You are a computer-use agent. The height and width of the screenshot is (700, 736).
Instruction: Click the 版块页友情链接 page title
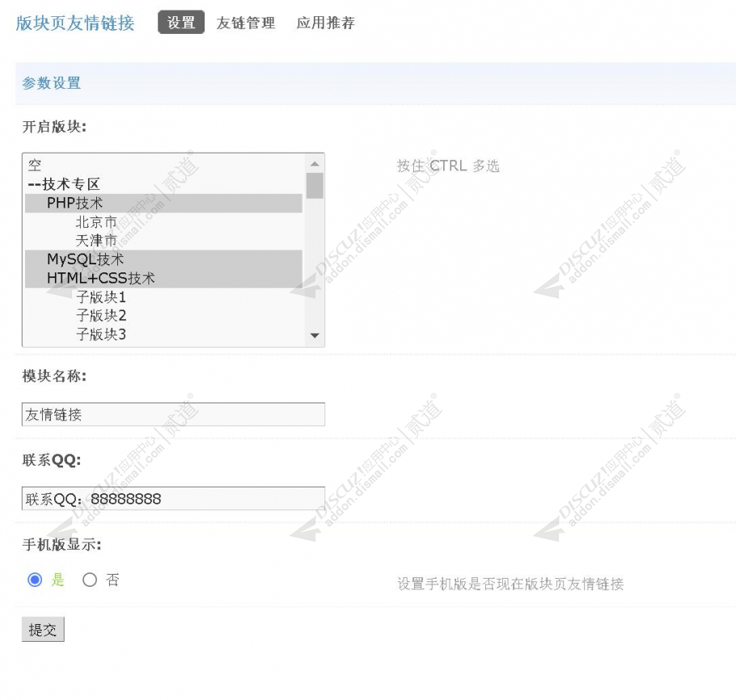pyautogui.click(x=75, y=23)
